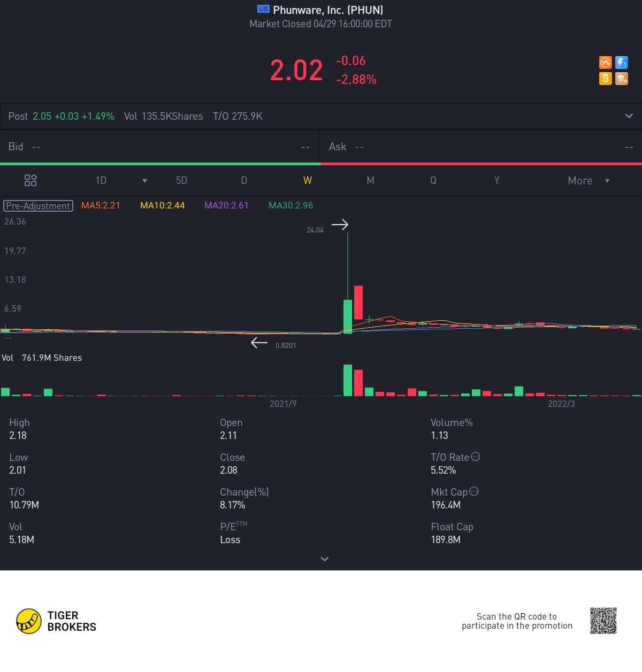Screen dimensions: 642x672
Task: Click the Phunware, Inc. (PHUN) title
Action: pos(328,10)
